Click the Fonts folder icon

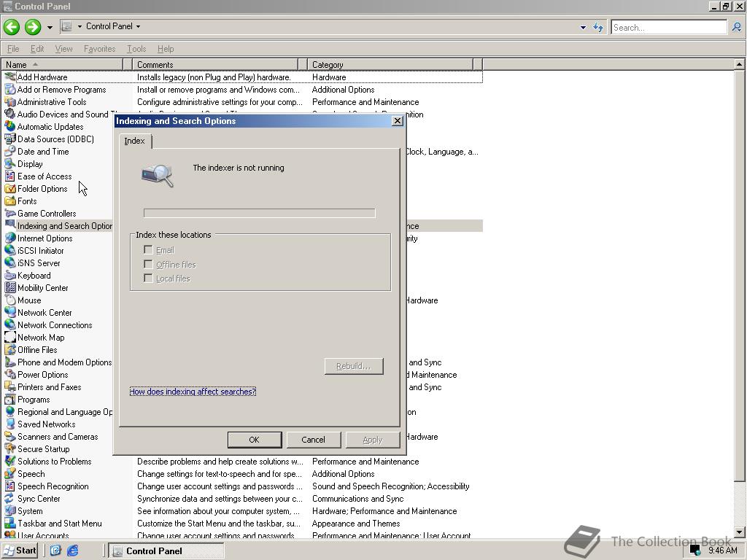pos(9,201)
